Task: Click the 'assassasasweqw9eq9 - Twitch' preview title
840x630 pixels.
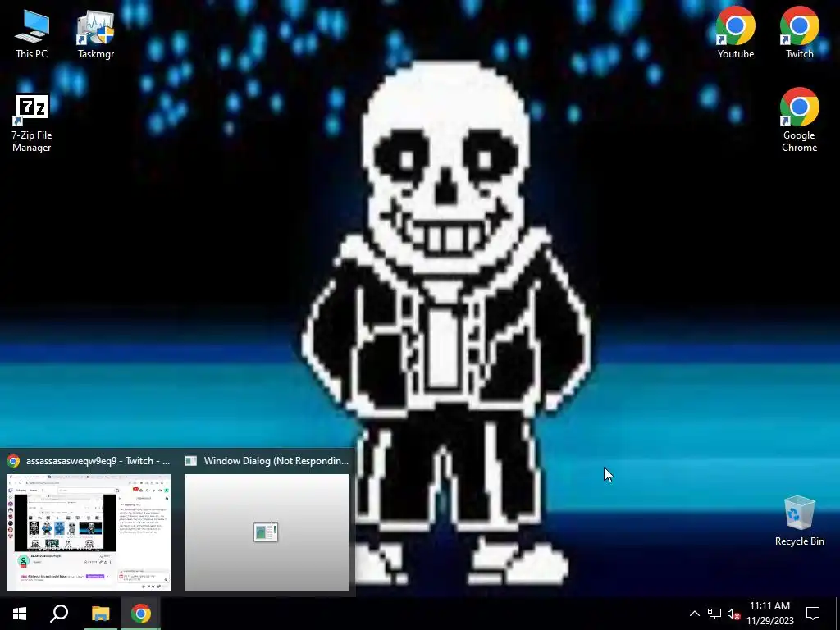Action: point(98,461)
